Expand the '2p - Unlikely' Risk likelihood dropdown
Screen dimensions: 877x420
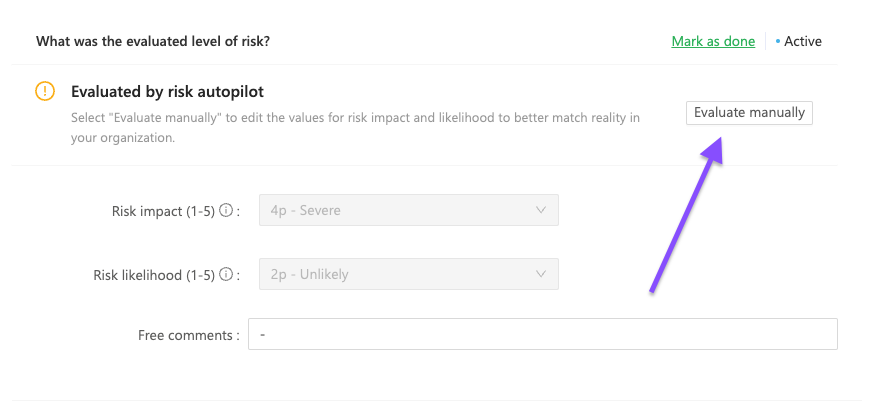coord(409,274)
